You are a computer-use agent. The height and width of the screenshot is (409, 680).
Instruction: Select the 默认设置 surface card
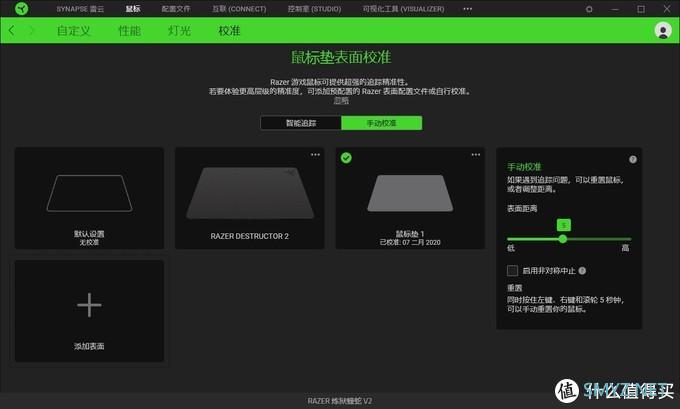coord(89,198)
